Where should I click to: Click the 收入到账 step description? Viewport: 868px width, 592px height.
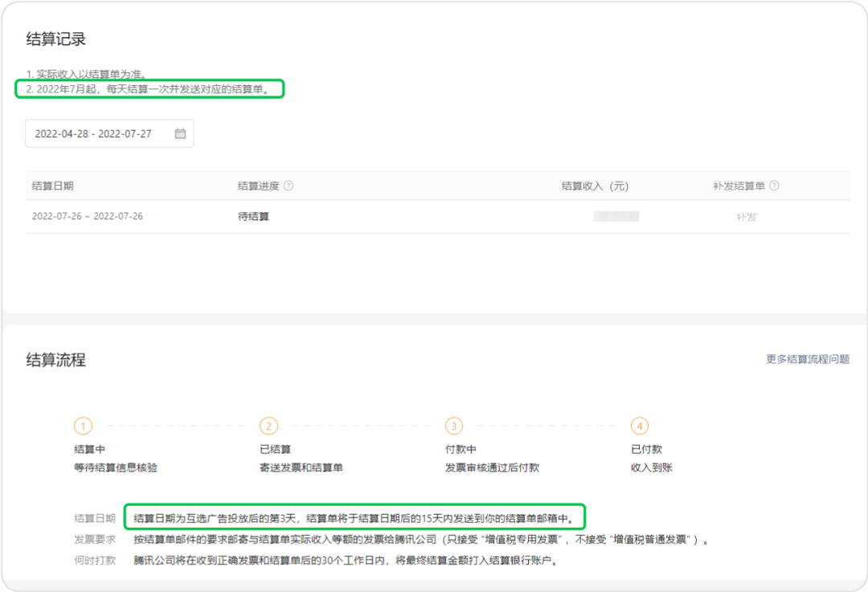coord(652,468)
